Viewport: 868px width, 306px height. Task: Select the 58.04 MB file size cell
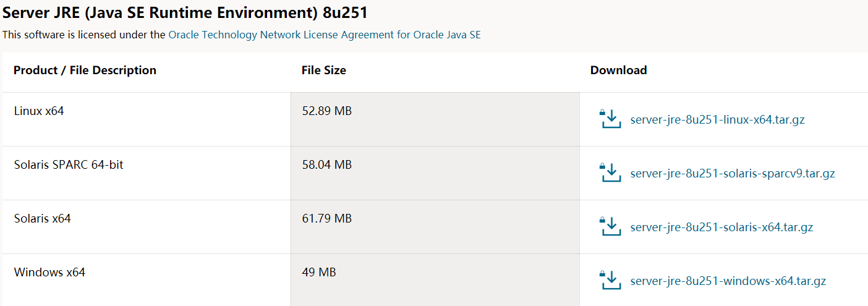pos(326,165)
